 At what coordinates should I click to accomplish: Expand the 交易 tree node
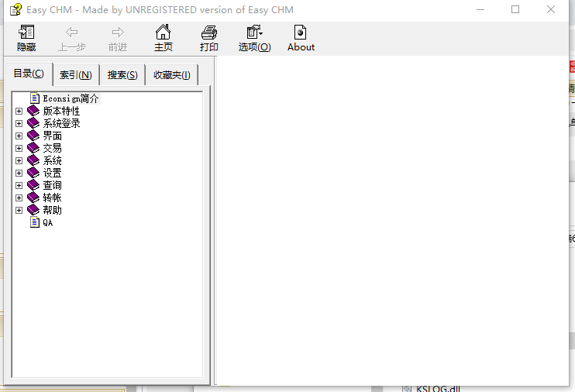(19, 148)
